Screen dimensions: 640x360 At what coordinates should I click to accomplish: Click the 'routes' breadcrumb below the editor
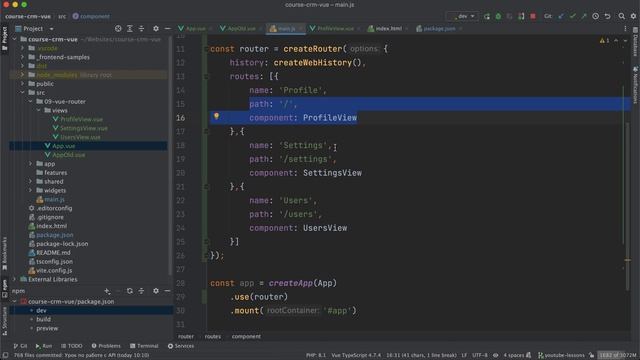point(213,336)
